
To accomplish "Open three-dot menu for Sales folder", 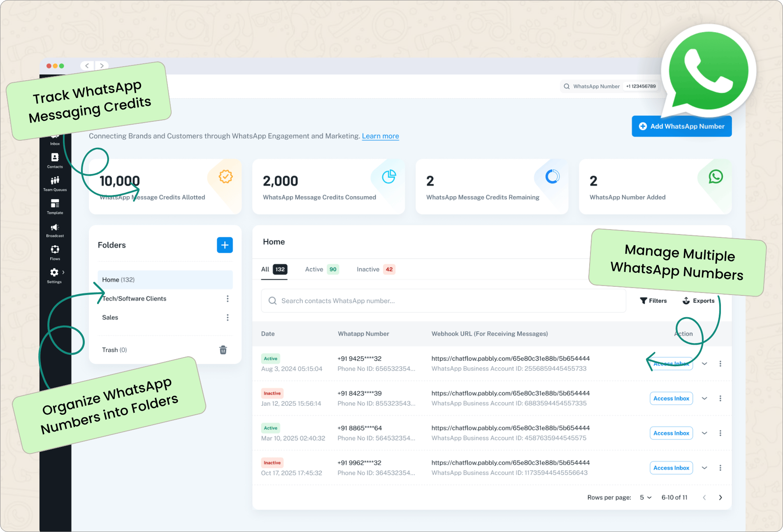I will tap(228, 318).
